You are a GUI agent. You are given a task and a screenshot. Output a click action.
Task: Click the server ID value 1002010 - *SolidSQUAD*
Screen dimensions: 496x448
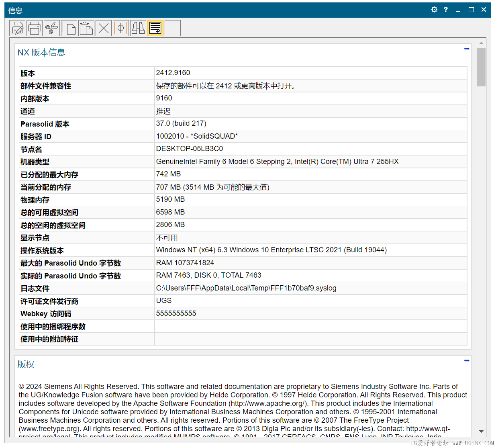click(x=197, y=136)
